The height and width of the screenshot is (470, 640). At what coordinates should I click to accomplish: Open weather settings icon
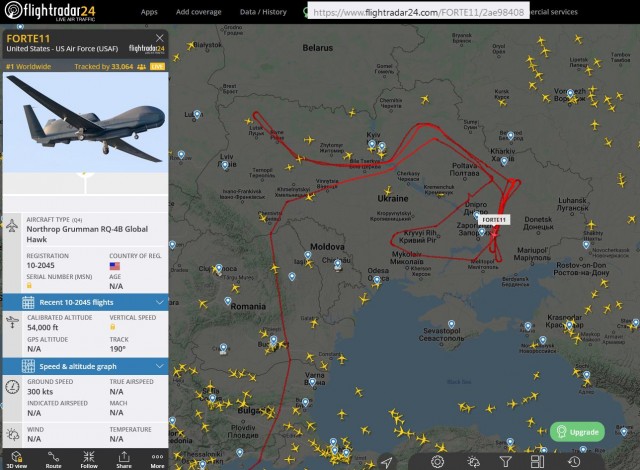[x=473, y=461]
